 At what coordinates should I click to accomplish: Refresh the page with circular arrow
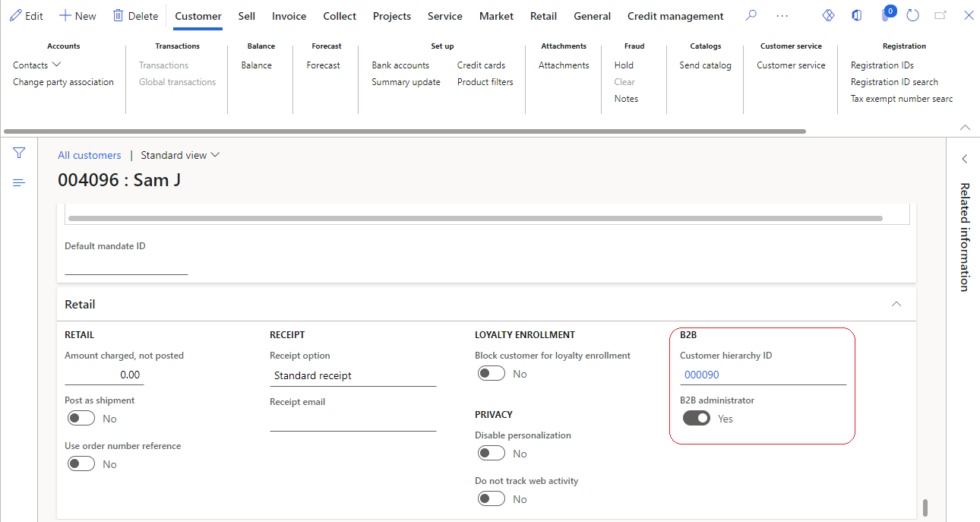click(913, 16)
